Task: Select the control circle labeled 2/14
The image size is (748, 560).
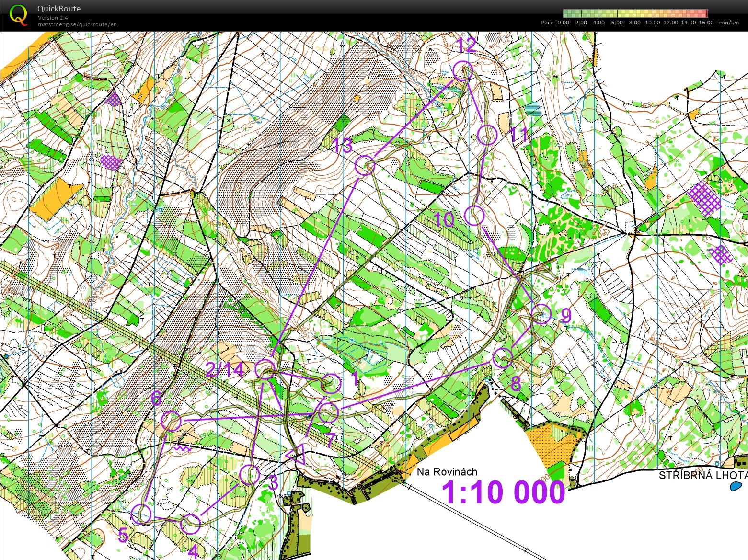Action: [265, 369]
